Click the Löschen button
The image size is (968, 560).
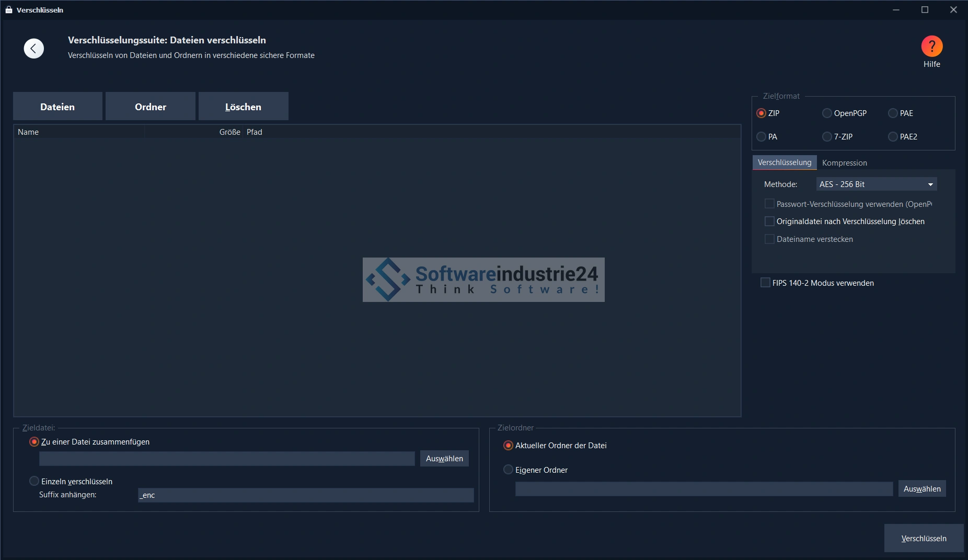tap(243, 107)
